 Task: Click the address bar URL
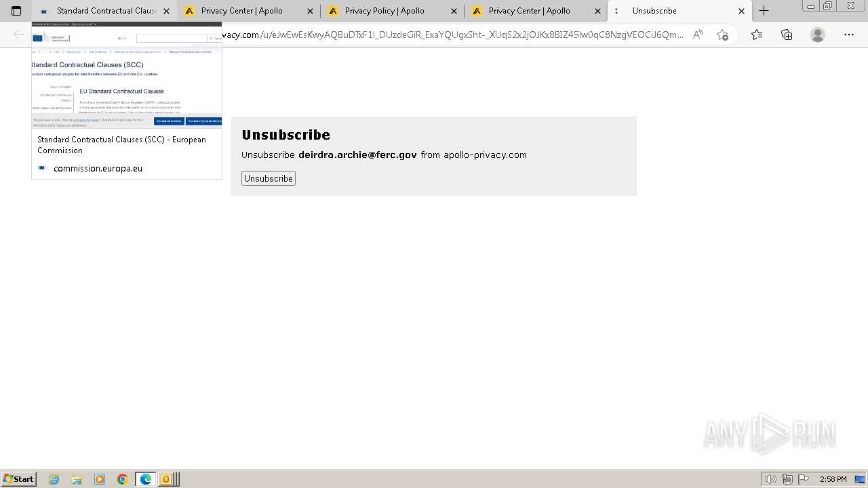pos(452,35)
